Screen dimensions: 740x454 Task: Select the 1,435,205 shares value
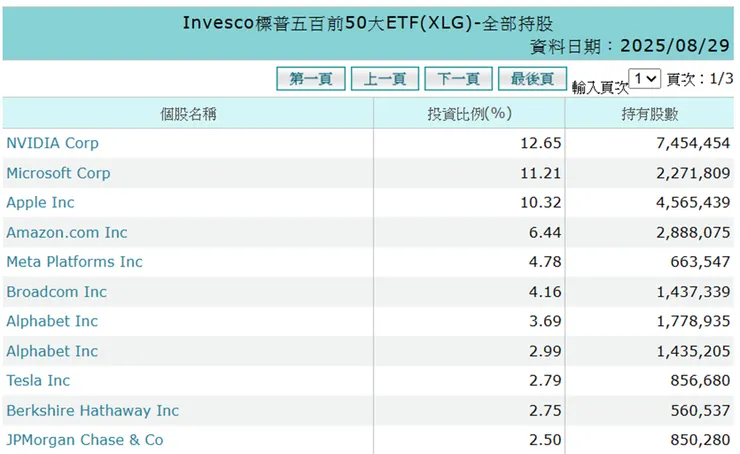693,352
